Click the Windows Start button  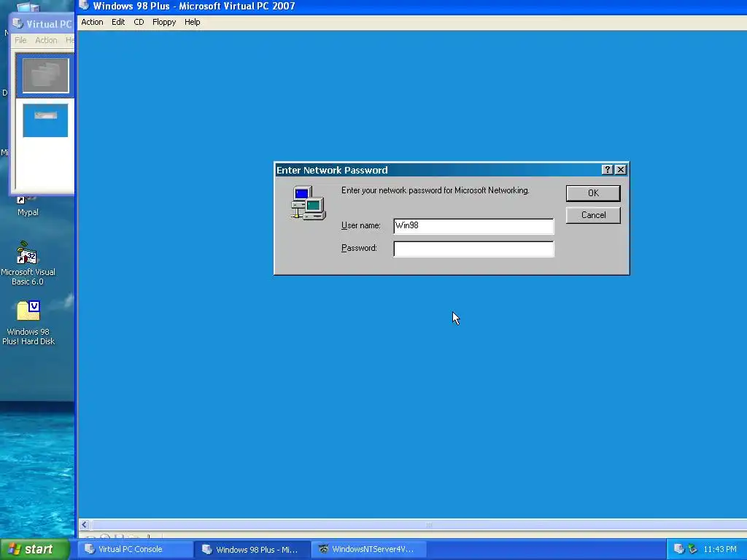click(x=35, y=549)
